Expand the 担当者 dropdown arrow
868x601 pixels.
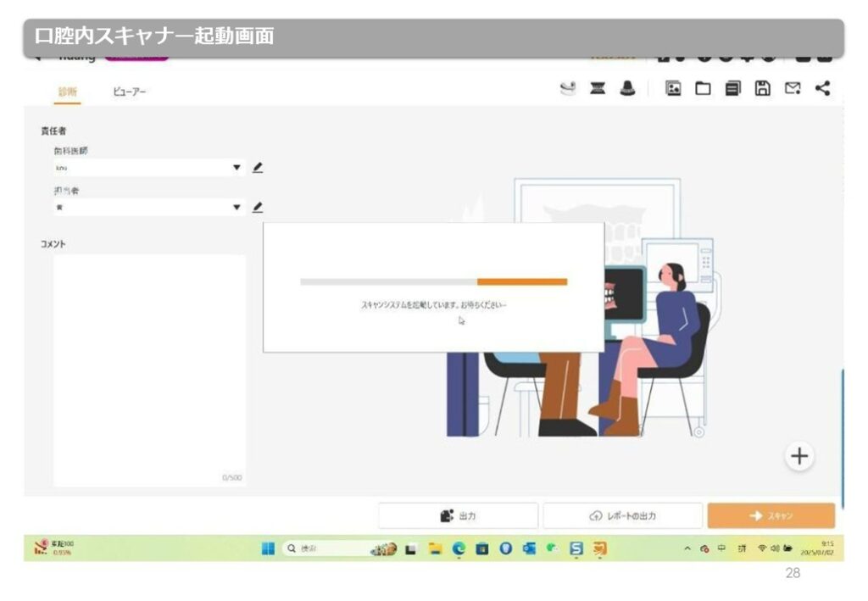[237, 207]
